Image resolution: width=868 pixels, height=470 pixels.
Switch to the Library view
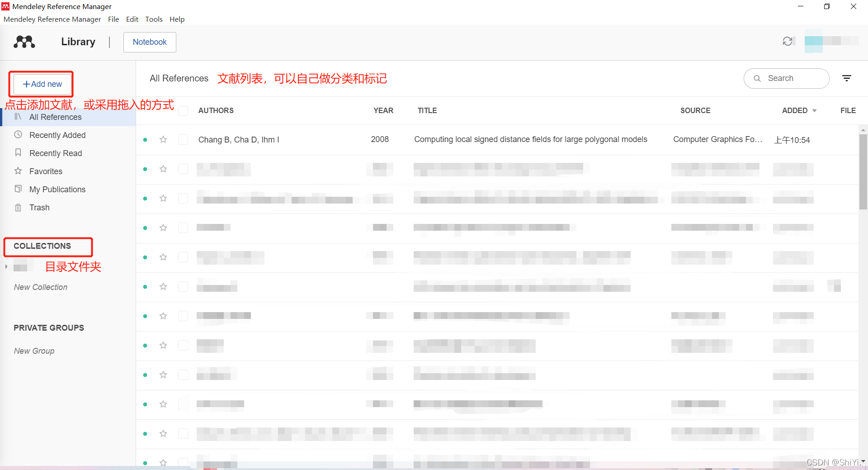[x=78, y=42]
